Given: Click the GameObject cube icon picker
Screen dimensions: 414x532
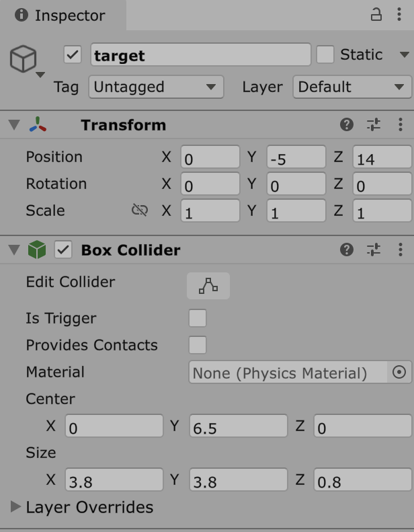Looking at the screenshot, I should point(23,59).
